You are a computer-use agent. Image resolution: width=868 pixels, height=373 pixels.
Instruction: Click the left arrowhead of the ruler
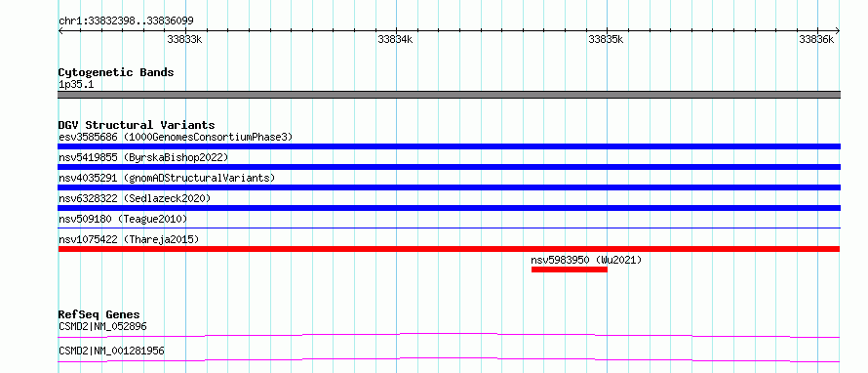click(x=60, y=30)
